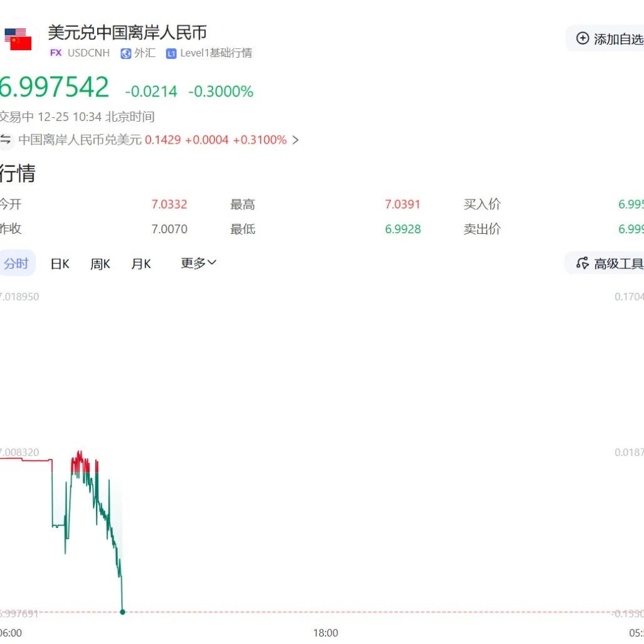This screenshot has height=644, width=644.
Task: Click the green current price dot on chart
Action: coord(122,612)
